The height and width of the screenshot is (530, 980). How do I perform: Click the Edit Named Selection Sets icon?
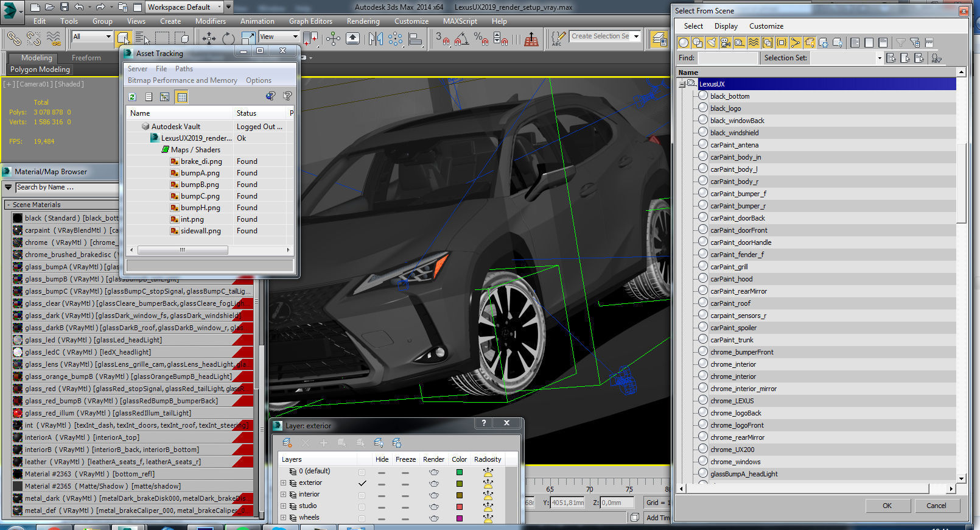pos(558,39)
